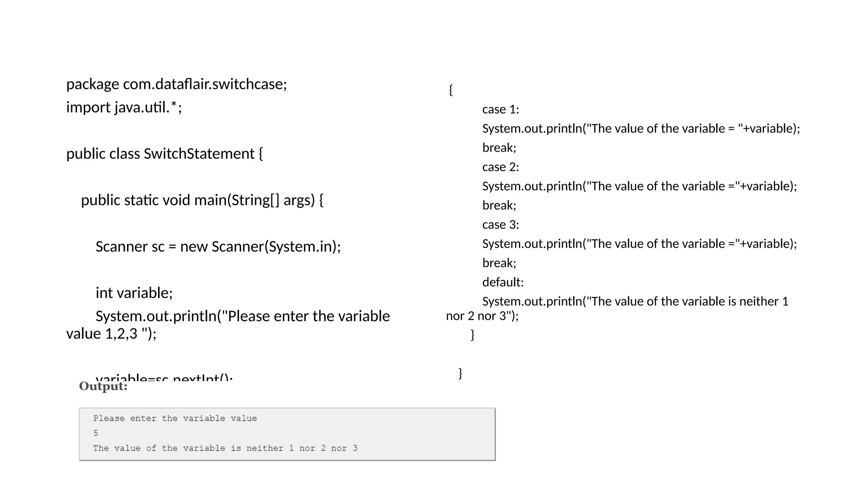
Task: Click the int variable declaration line
Action: click(134, 293)
